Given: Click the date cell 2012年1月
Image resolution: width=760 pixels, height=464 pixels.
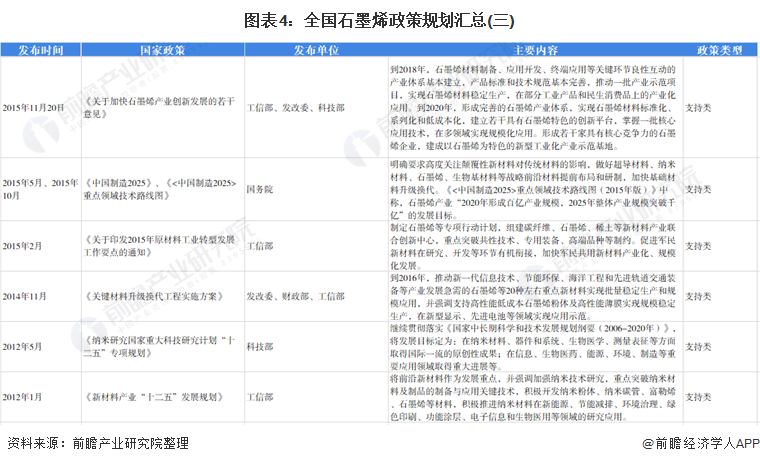Looking at the screenshot, I should 22,397.
